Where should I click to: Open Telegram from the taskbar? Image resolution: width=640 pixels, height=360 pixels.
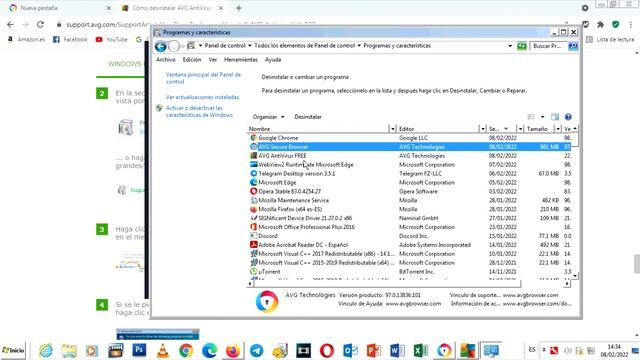256,351
